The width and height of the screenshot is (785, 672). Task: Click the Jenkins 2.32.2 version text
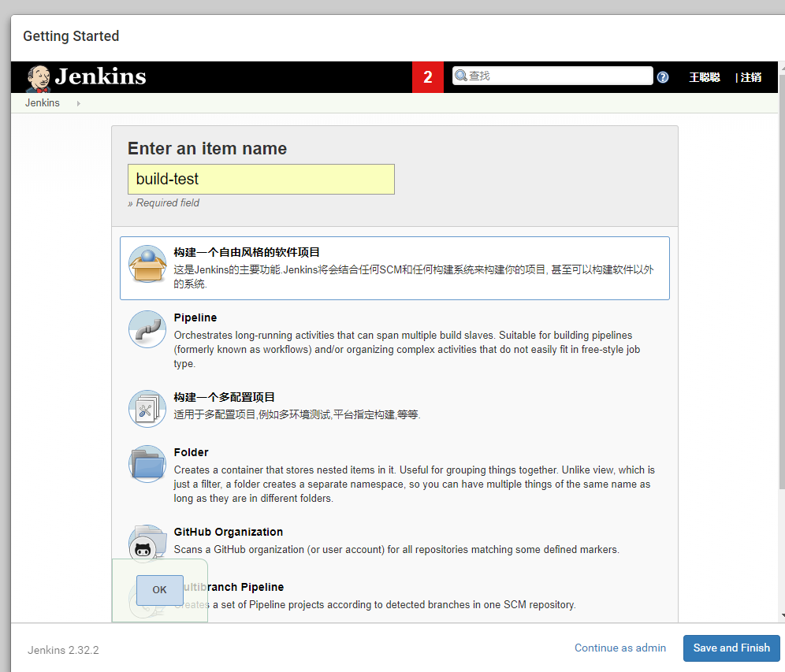point(63,650)
